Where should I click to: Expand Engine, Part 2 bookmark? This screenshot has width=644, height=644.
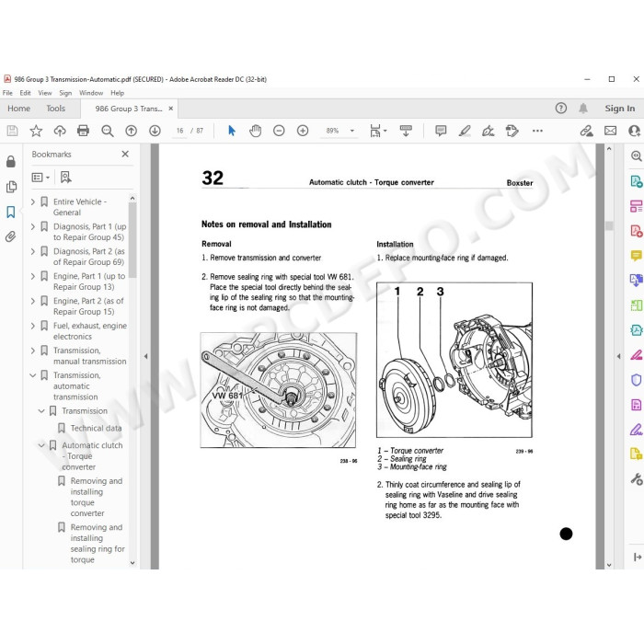point(33,301)
